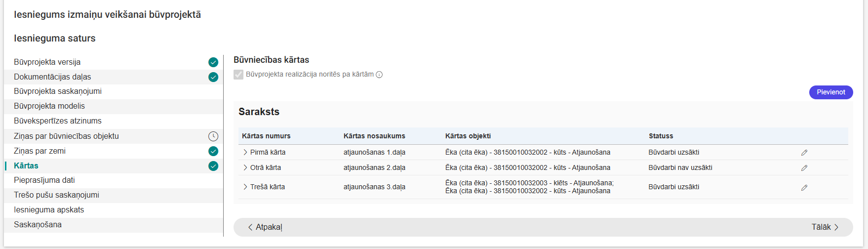Toggle Būvprojekta realizācija noritēs pa kārtām checkbox
This screenshot has width=868, height=249.
[x=238, y=75]
